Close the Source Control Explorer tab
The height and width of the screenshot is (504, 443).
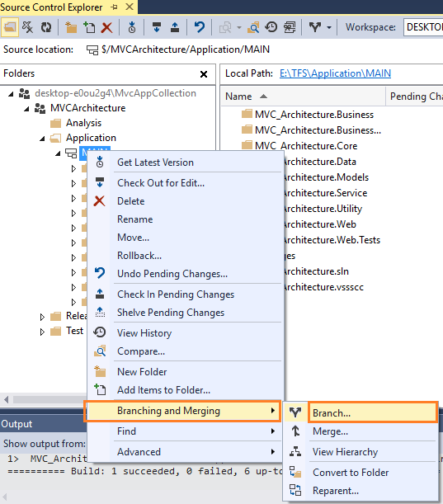click(130, 7)
